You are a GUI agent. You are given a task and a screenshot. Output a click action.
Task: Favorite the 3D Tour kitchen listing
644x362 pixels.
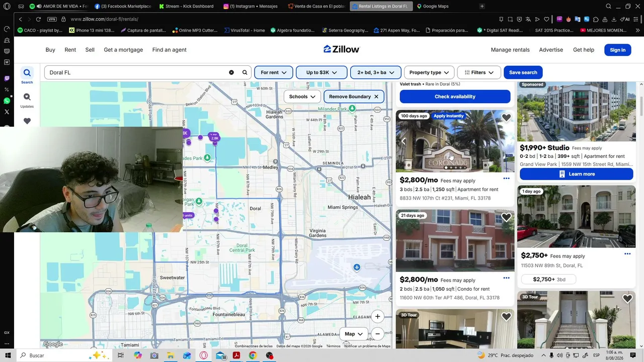click(506, 317)
